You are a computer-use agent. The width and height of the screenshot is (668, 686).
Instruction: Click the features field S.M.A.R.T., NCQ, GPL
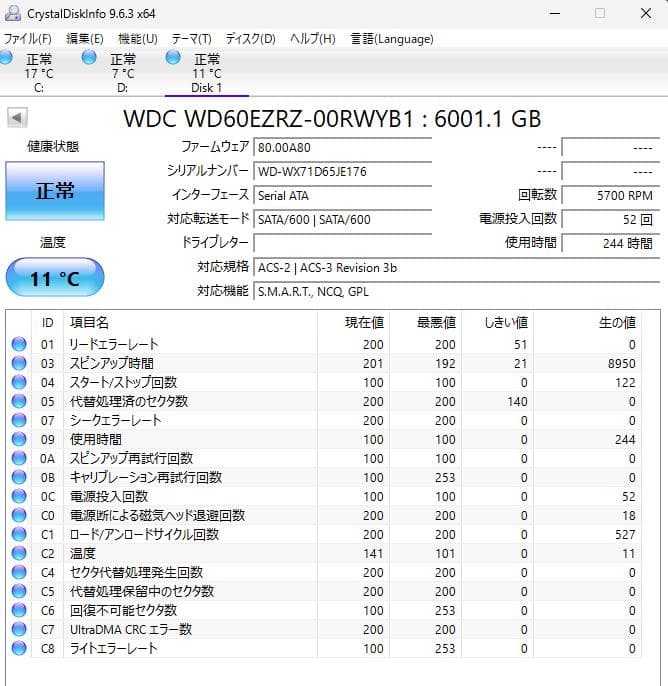(x=457, y=292)
